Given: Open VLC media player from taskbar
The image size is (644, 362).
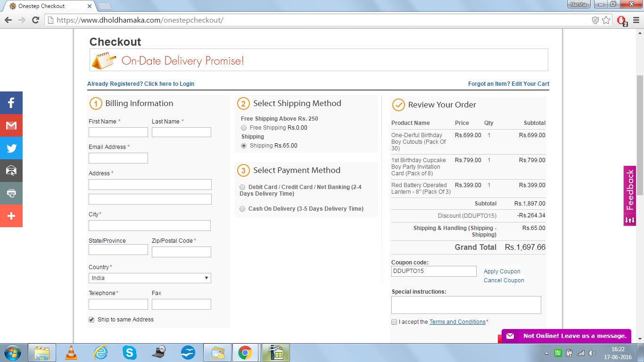Looking at the screenshot, I should pos(71,353).
